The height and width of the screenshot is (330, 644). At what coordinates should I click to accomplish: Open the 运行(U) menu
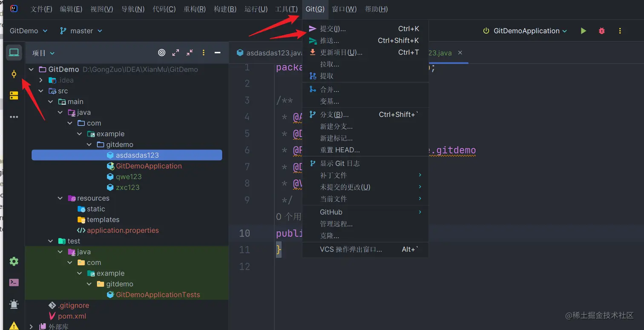point(256,9)
